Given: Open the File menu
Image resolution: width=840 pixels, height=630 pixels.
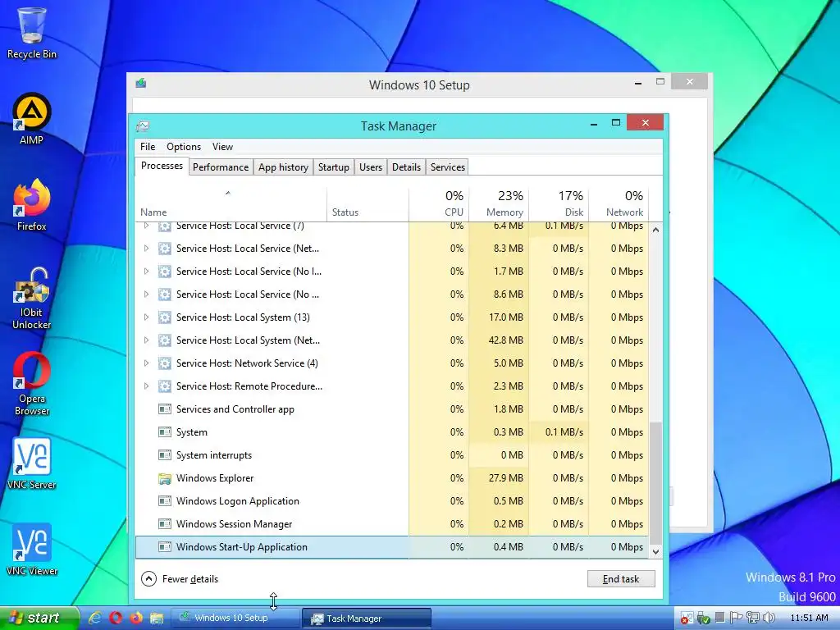Looking at the screenshot, I should 148,147.
